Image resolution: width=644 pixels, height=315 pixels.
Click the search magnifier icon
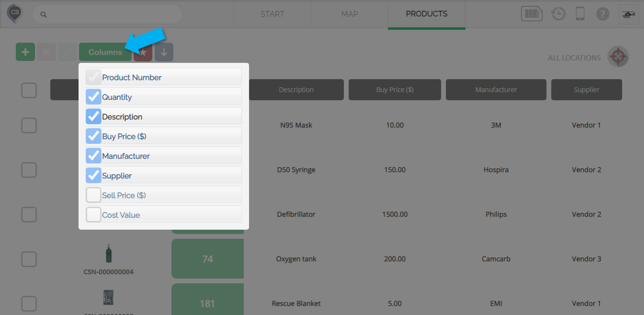pos(43,14)
